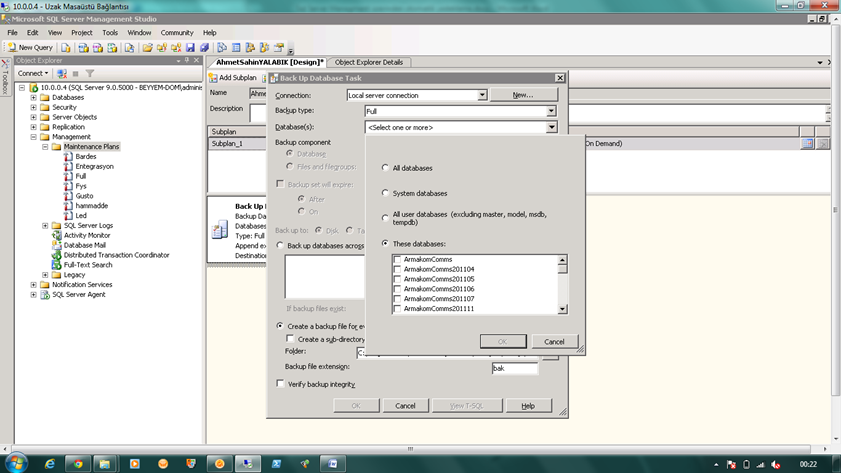This screenshot has width=841, height=473.
Task: Check the ArmakomComms database checkbox
Action: (397, 260)
